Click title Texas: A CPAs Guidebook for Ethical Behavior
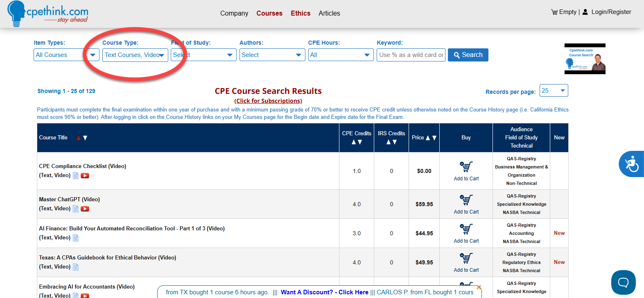This screenshot has height=298, width=644. click(x=108, y=257)
